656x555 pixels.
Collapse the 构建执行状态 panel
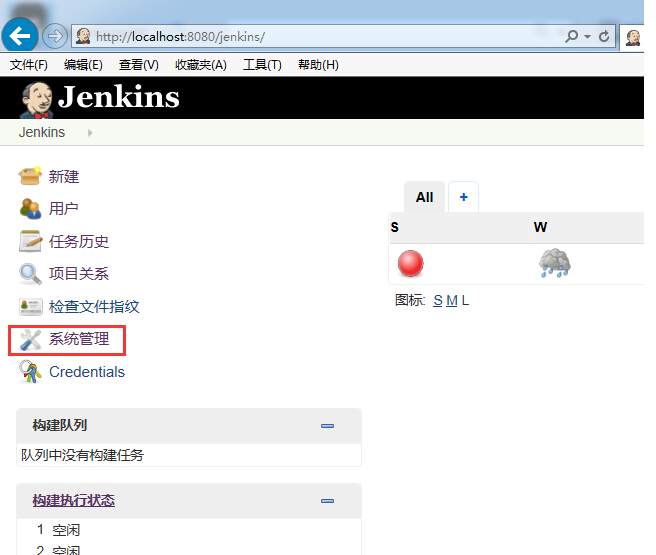click(327, 501)
